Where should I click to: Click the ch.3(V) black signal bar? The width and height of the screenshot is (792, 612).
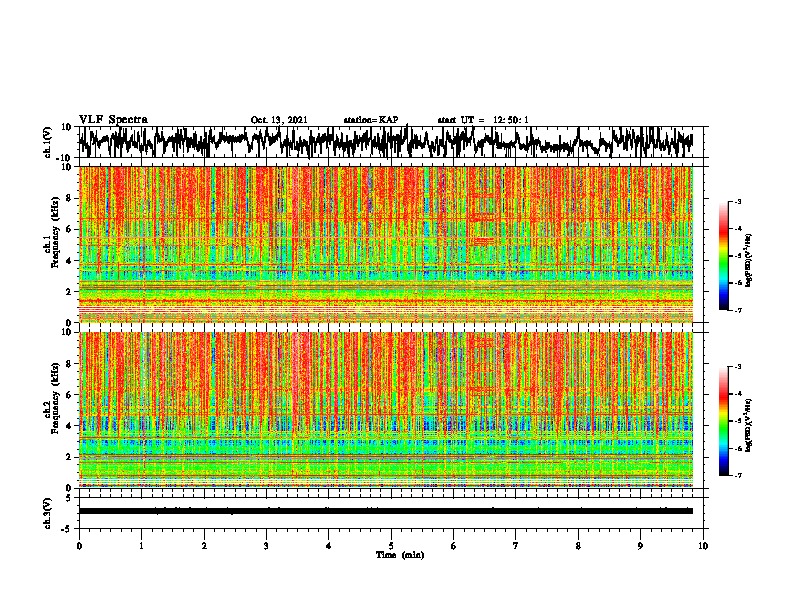click(x=386, y=511)
